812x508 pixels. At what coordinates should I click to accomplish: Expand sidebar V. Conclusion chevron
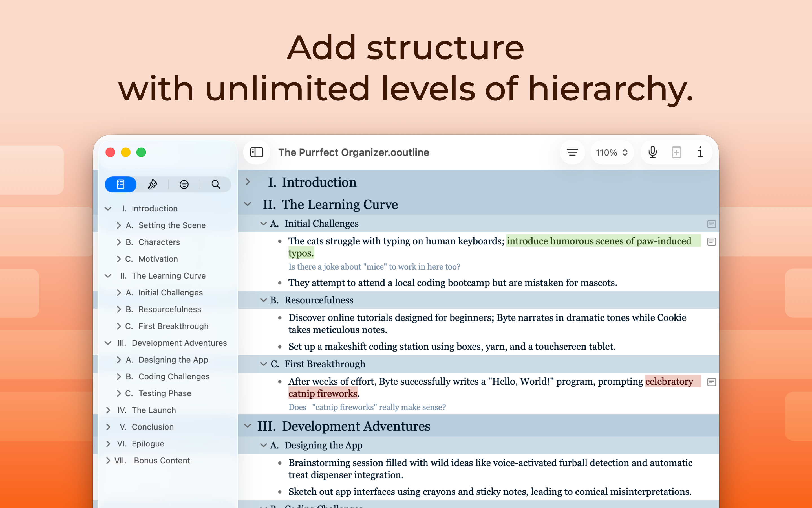(x=108, y=427)
